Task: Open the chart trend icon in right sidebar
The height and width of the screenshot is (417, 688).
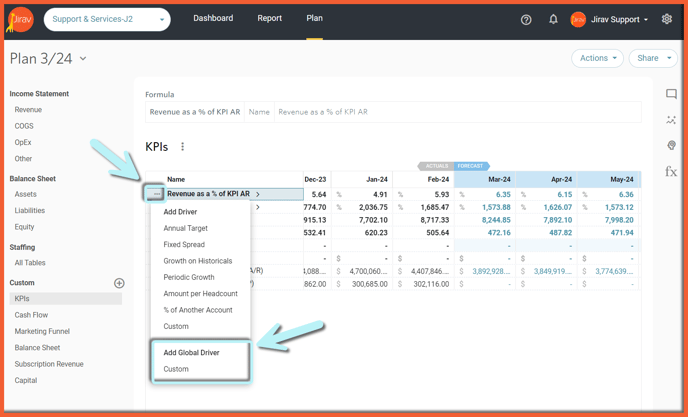Action: 671,120
